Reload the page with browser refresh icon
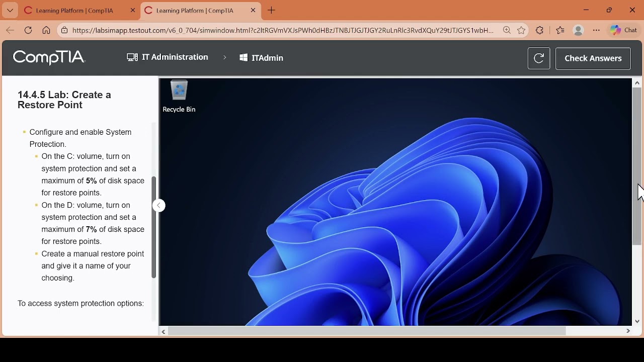 click(x=28, y=30)
